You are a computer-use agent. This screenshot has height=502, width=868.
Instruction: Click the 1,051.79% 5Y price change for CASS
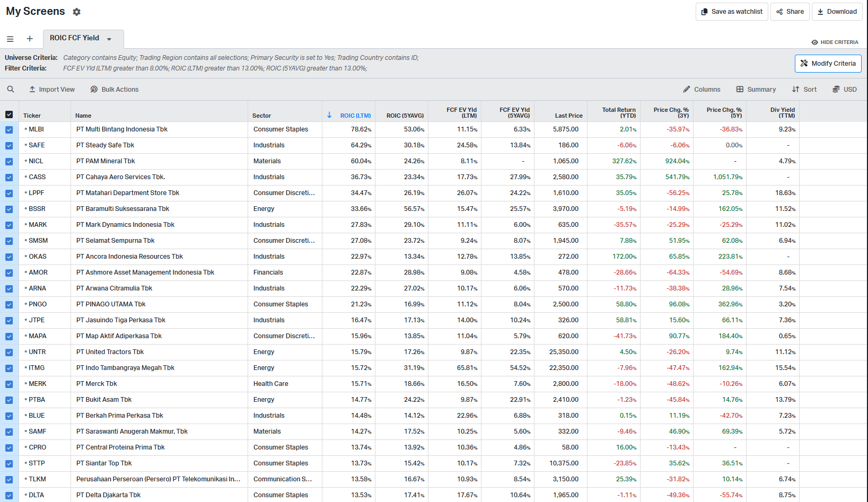point(728,177)
